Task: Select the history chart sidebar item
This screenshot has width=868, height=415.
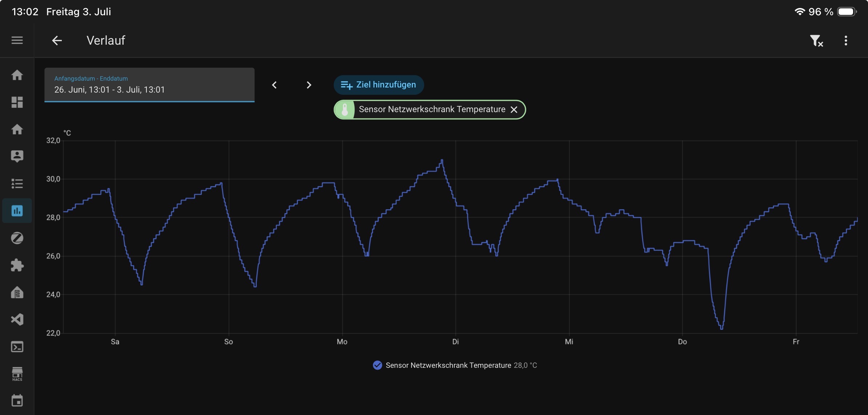Action: pyautogui.click(x=17, y=211)
